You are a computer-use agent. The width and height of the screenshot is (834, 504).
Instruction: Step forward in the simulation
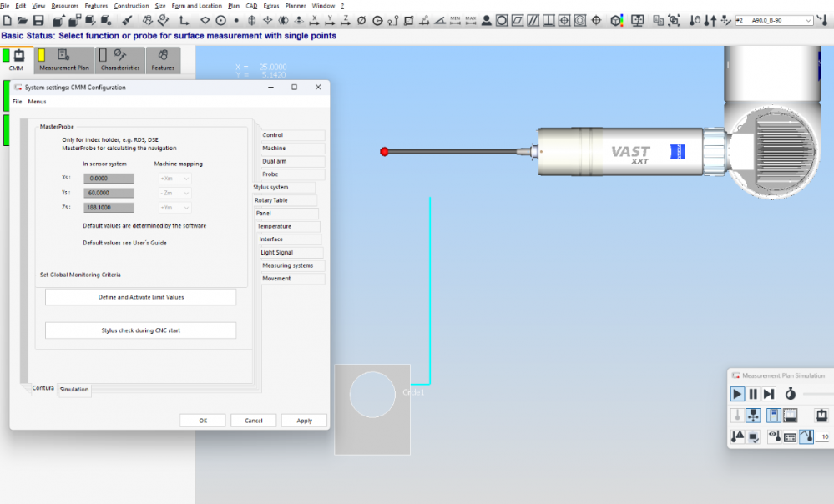pyautogui.click(x=769, y=394)
